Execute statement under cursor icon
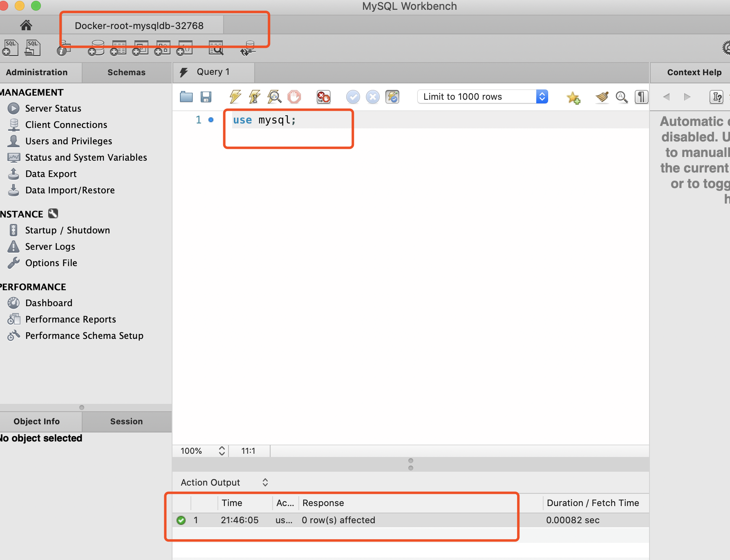The height and width of the screenshot is (560, 730). (255, 97)
